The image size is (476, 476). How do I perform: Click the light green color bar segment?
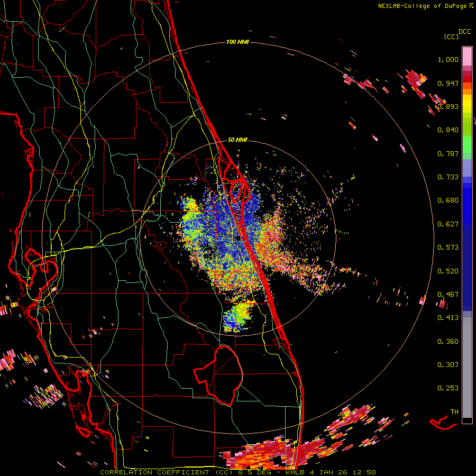(x=467, y=144)
